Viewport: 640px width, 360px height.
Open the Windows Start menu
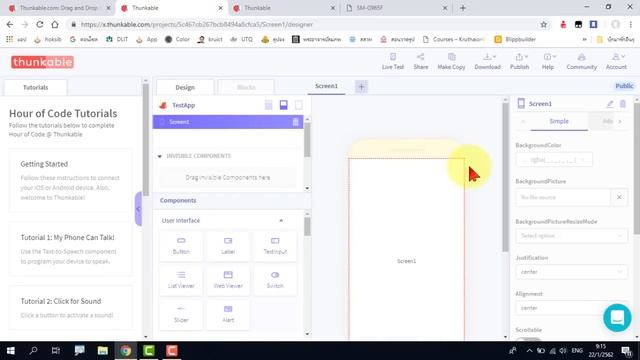pyautogui.click(x=11, y=351)
